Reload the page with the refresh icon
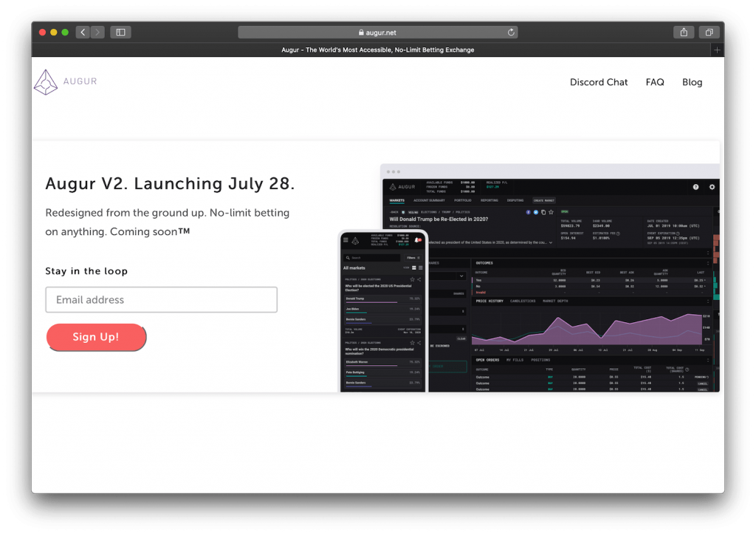 [x=511, y=33]
